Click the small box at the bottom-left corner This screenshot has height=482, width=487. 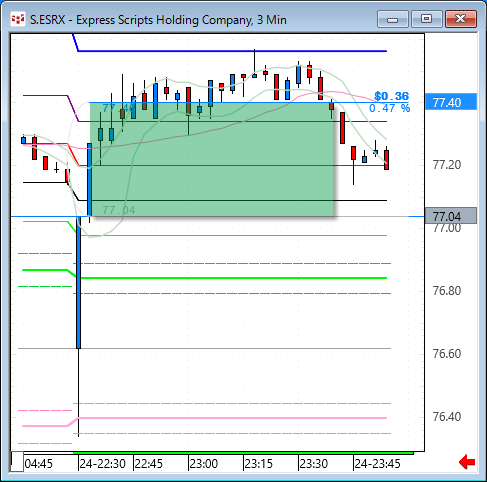[17, 462]
